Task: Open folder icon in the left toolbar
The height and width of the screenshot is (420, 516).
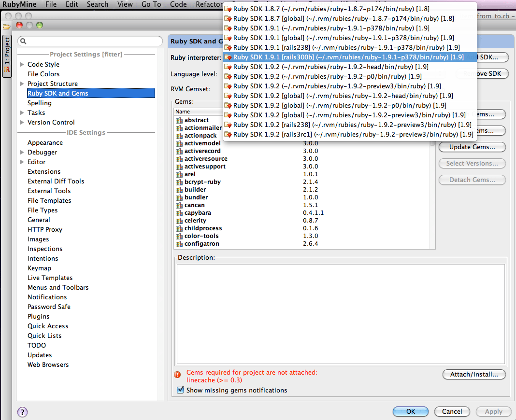Action: (x=6, y=27)
